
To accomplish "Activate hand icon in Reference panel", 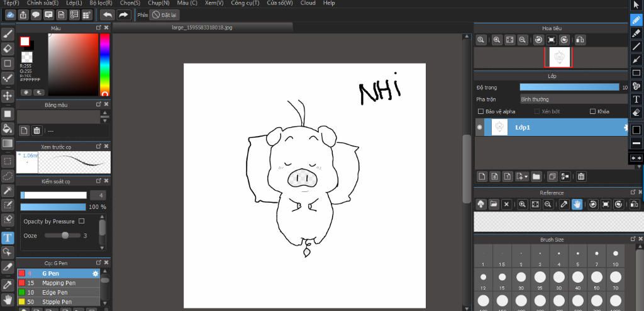I will tap(577, 204).
